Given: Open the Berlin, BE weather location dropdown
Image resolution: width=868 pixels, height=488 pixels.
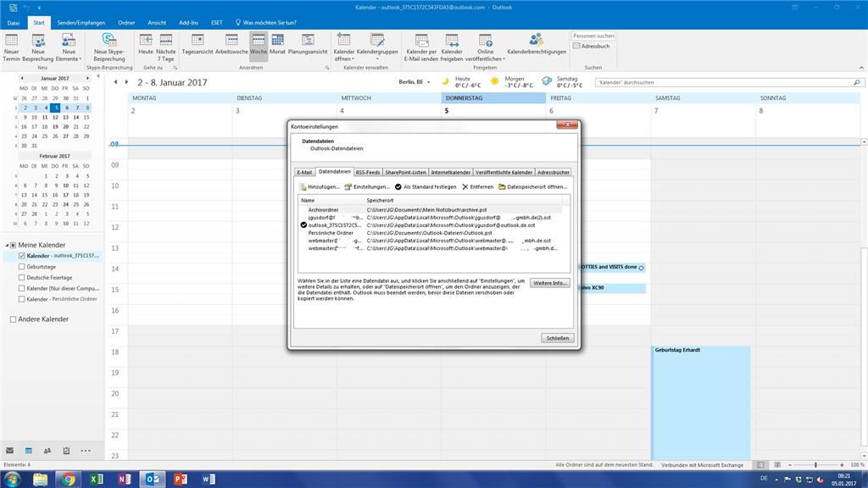Looking at the screenshot, I should click(x=415, y=82).
